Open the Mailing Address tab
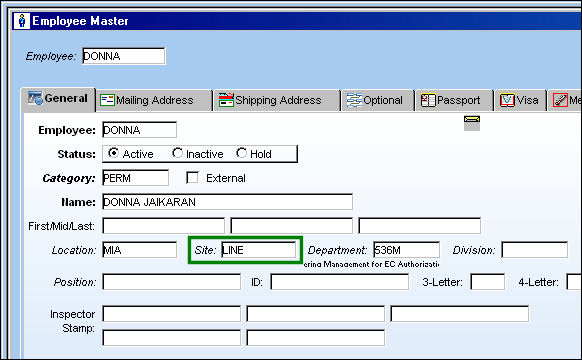Viewport: 582px width, 360px height. pos(154,100)
